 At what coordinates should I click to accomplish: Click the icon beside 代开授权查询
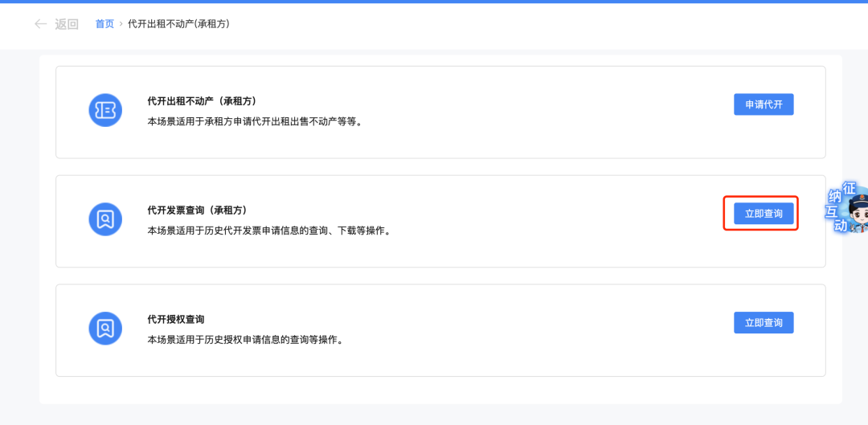[105, 328]
